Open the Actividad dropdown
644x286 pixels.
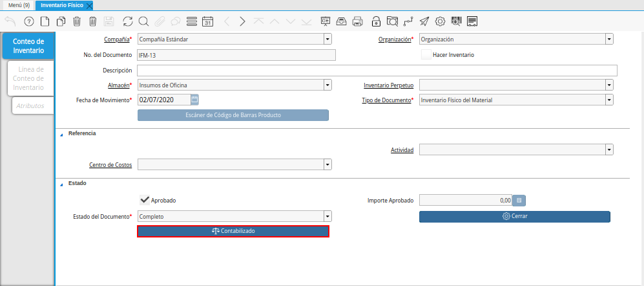[609, 149]
